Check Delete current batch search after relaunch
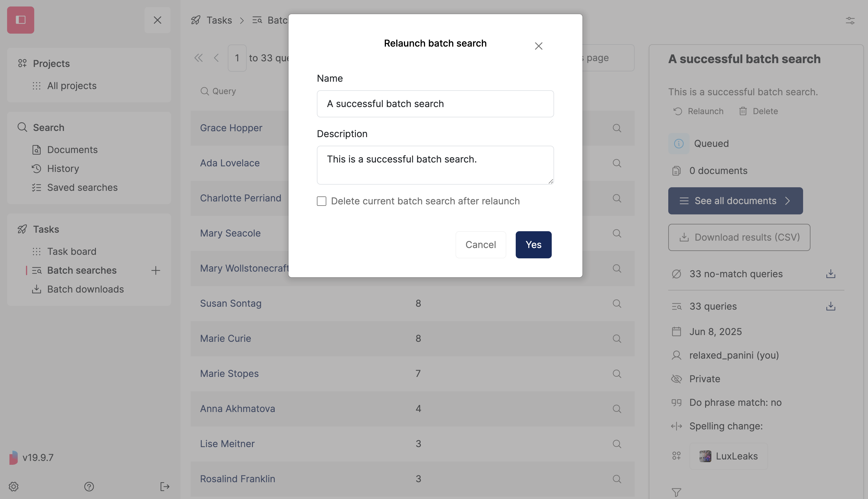 tap(322, 201)
